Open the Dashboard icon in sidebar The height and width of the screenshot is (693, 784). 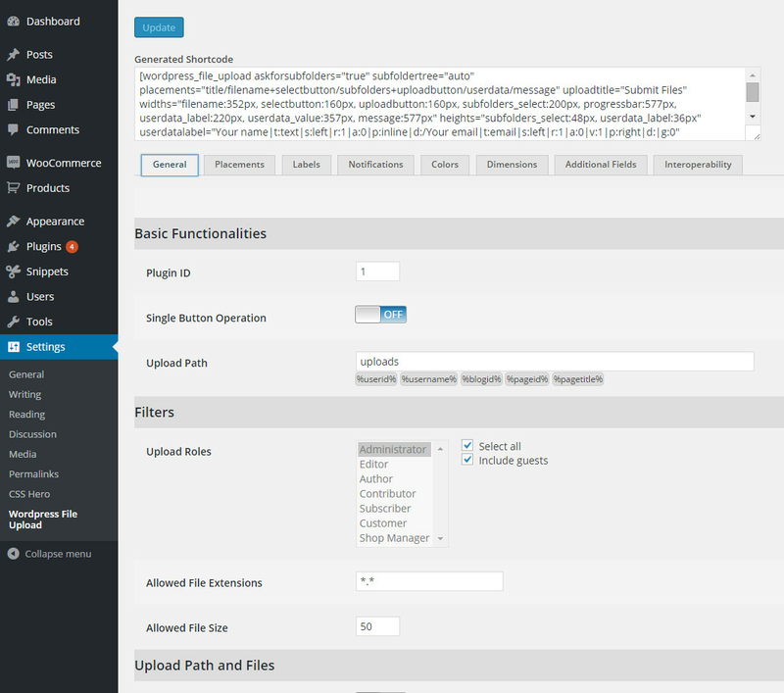tap(14, 22)
